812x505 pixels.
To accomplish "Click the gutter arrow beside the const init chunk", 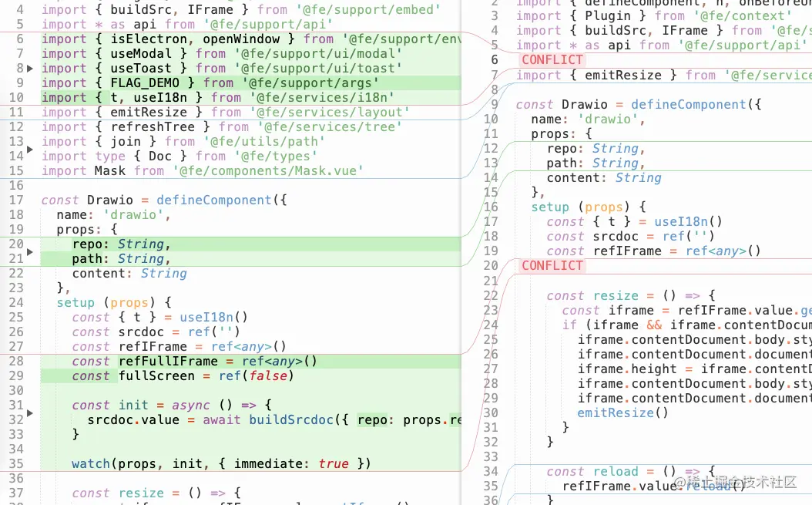I will (x=30, y=413).
